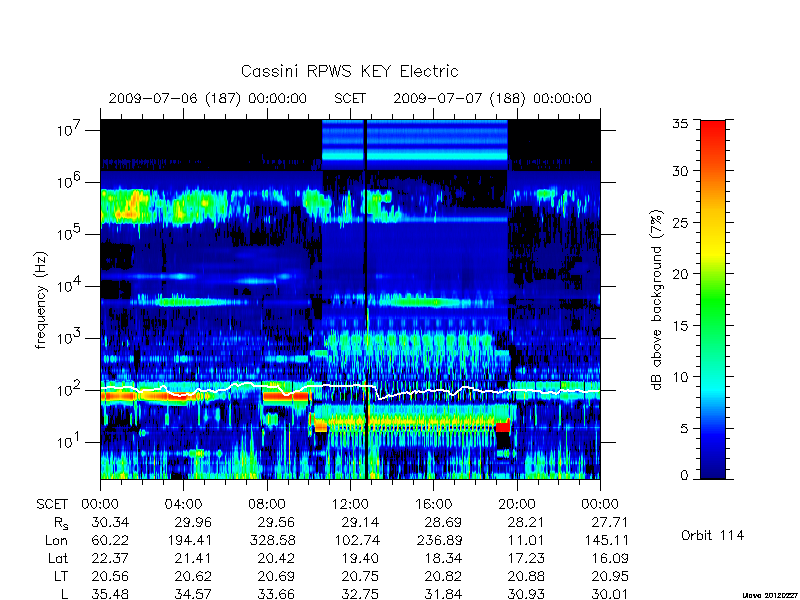Click the Rs value 30.34
The image size is (800, 600).
tap(110, 522)
